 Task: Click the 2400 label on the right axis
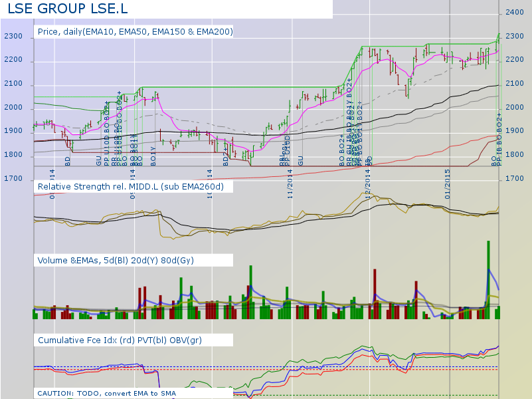click(514, 12)
